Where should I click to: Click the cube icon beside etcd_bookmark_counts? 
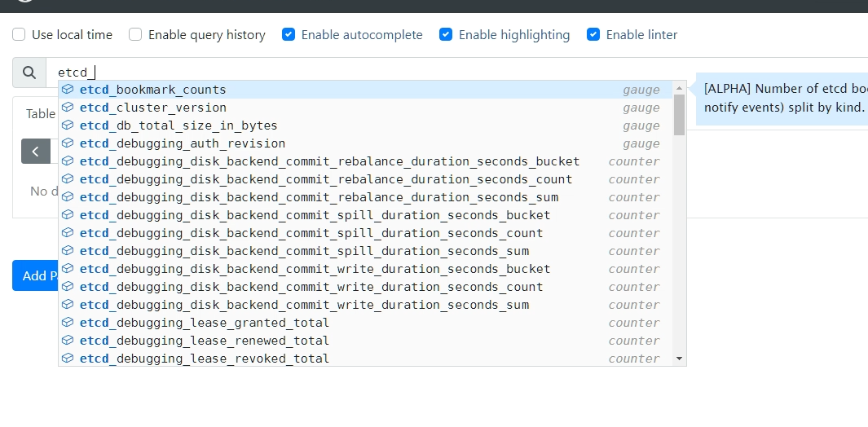[68, 90]
